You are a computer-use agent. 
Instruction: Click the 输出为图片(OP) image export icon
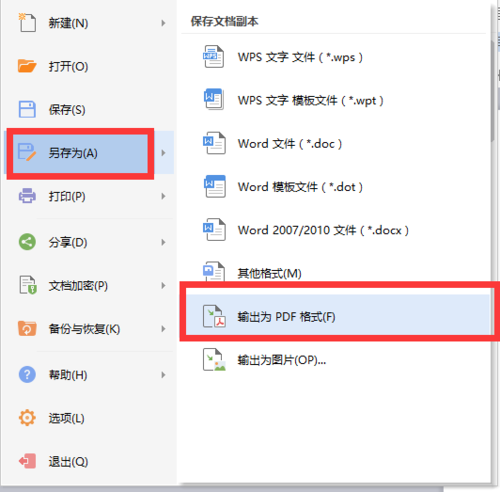[x=214, y=359]
